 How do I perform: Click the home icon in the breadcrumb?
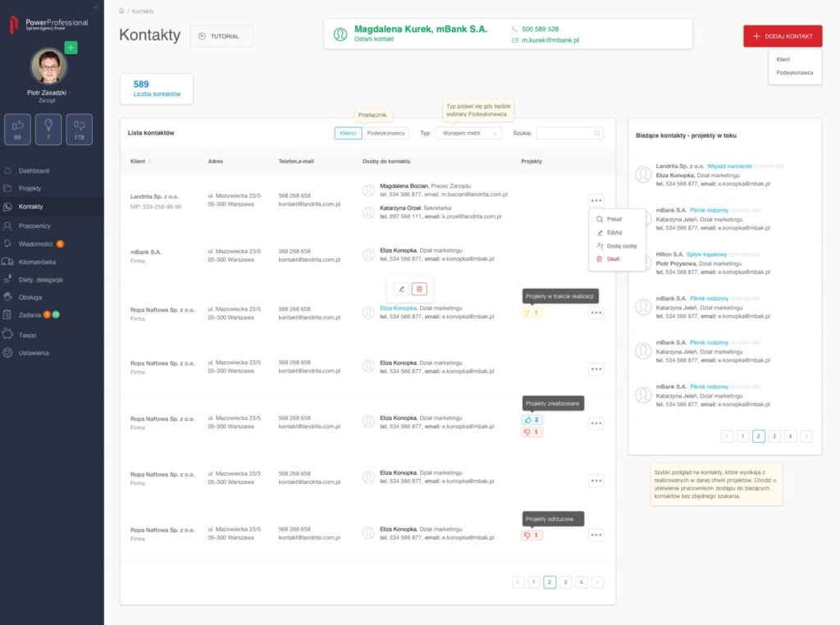pos(122,11)
